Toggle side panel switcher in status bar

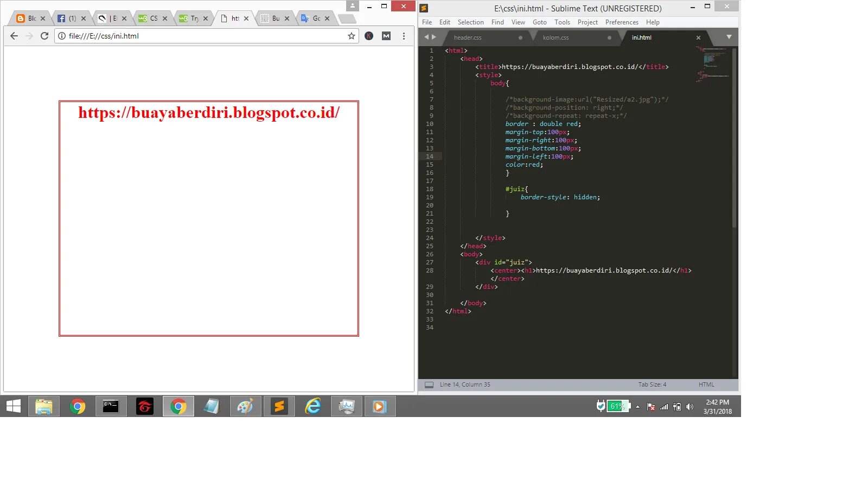[429, 384]
